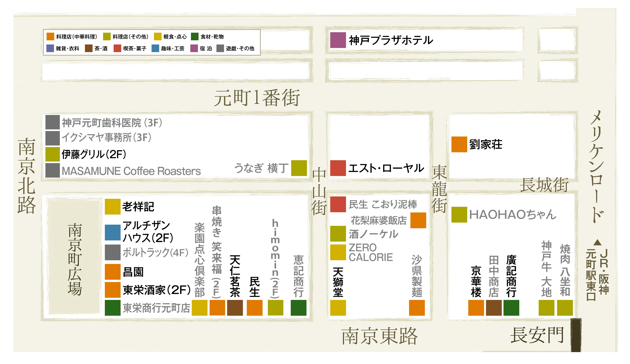Image resolution: width=630 pixels, height=364 pixels.
Task: Click the 元町1番街 street label
Action: pyautogui.click(x=257, y=98)
